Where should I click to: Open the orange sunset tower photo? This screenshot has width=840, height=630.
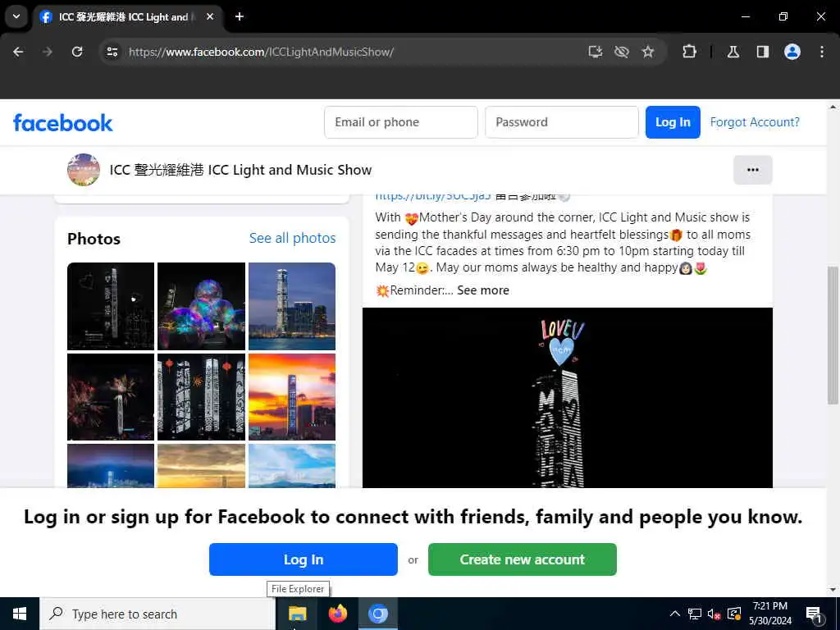coord(292,397)
